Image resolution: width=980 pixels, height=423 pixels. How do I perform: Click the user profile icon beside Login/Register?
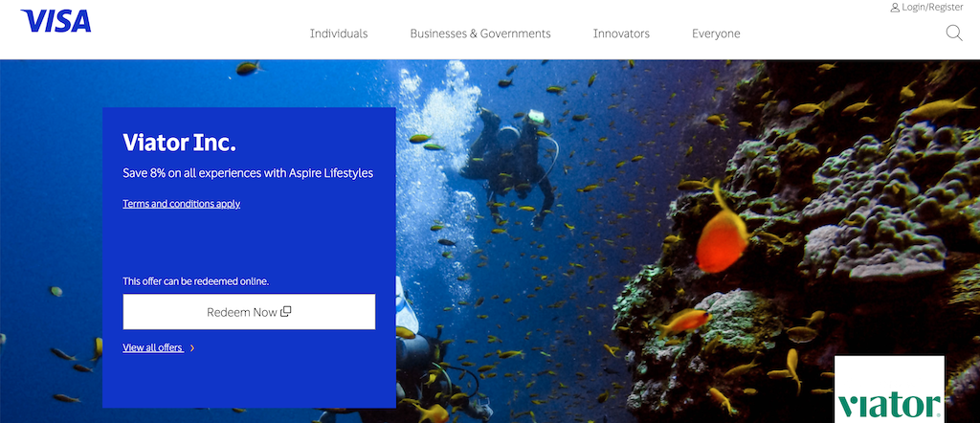(x=895, y=8)
